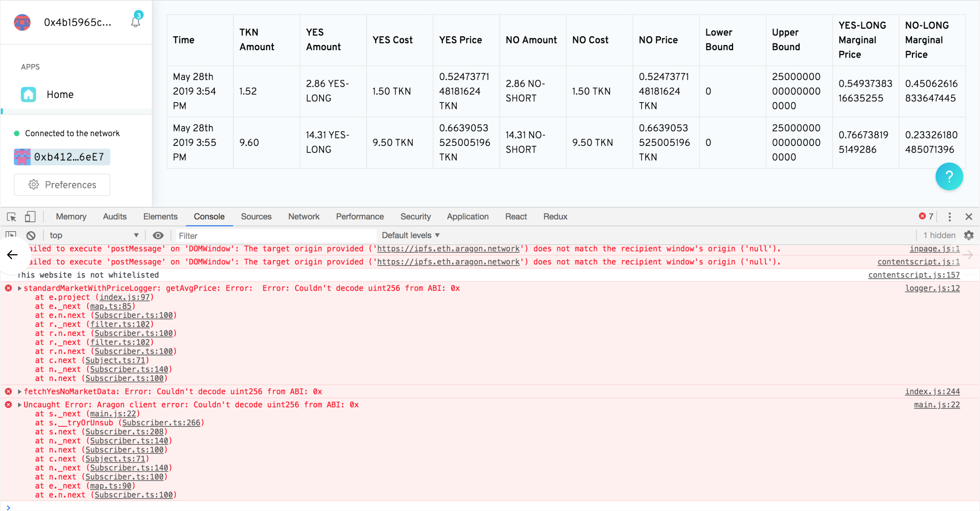Screen dimensions: 980x511
Task: Toggle the live expression eye icon
Action: (x=158, y=236)
